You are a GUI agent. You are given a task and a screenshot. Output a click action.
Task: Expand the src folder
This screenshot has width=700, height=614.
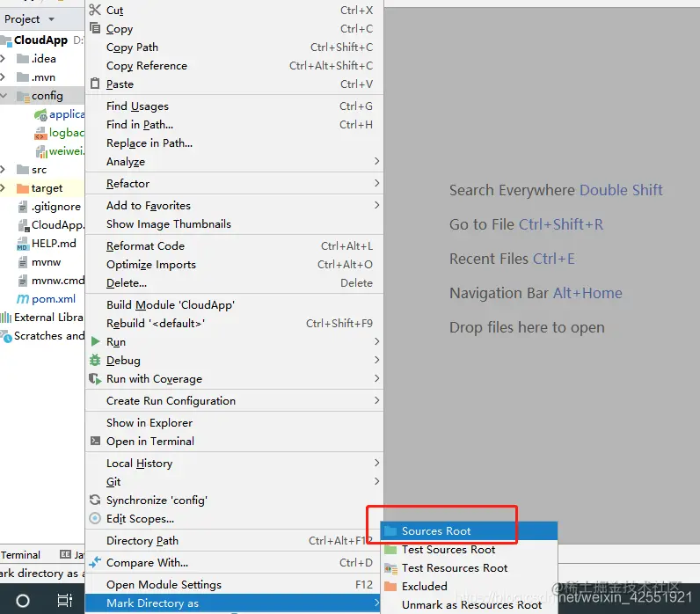coord(3,169)
